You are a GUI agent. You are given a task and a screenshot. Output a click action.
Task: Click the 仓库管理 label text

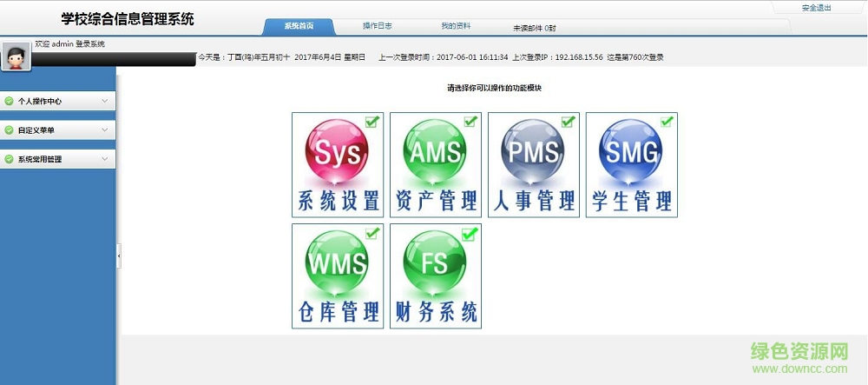click(x=339, y=312)
